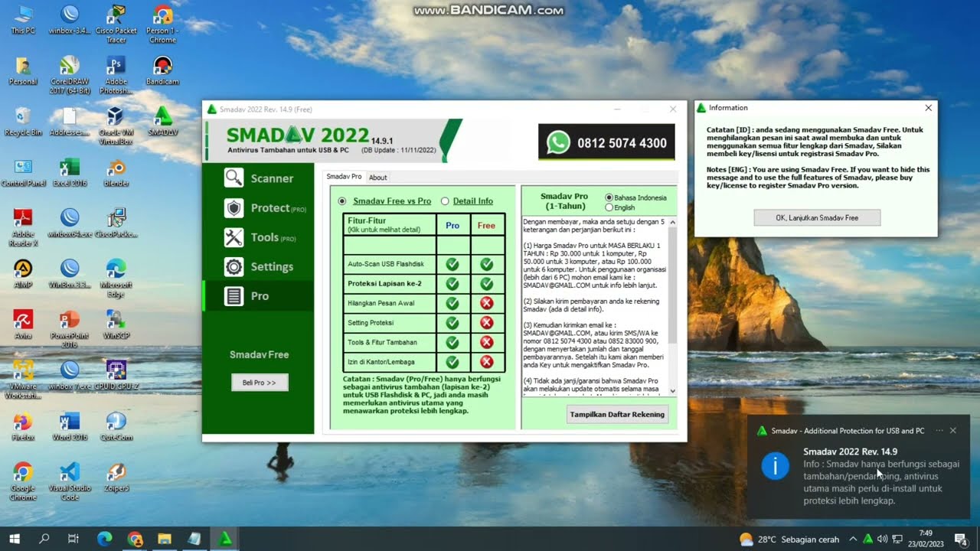980x551 pixels.
Task: Click the green check for Auto-Scan USB Flashdisk Pro
Action: (x=452, y=264)
